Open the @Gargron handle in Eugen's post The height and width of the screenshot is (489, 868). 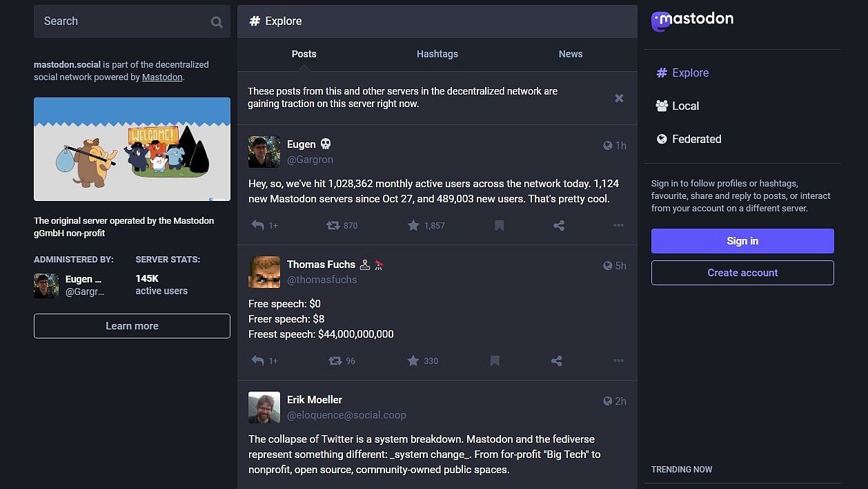tap(310, 160)
